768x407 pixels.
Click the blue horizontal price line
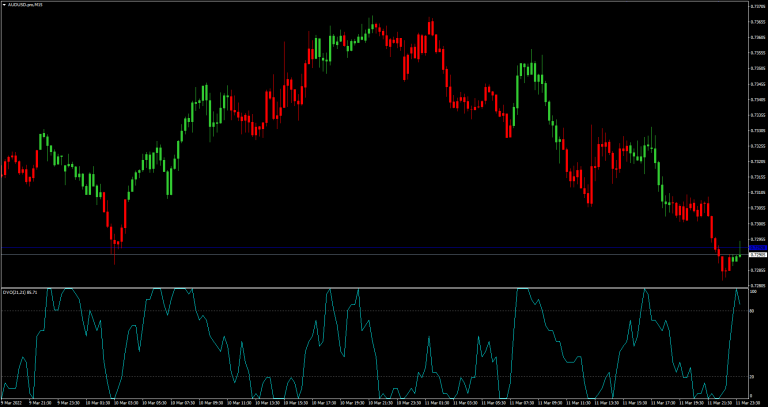374,248
